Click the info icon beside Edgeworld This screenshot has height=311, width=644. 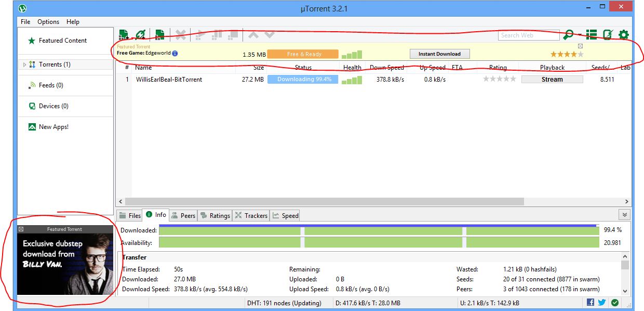175,53
